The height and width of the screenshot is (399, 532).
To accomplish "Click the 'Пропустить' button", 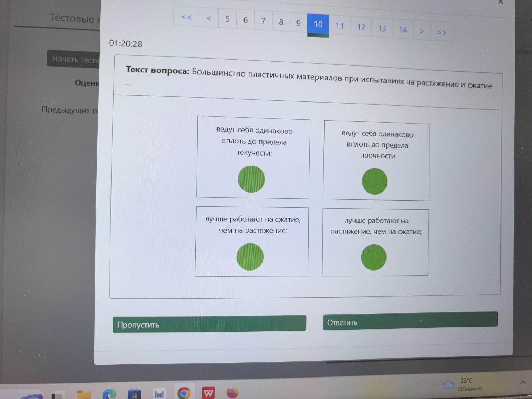I will (x=209, y=324).
